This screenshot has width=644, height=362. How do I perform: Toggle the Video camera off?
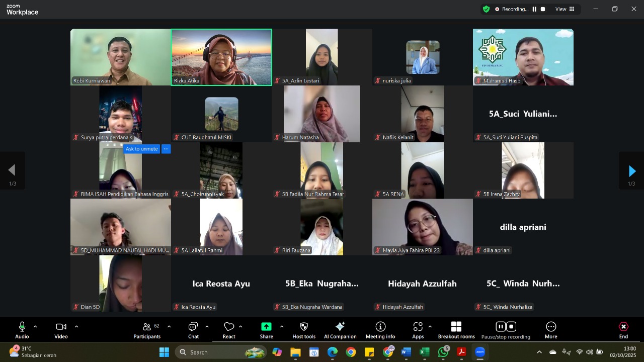61,330
